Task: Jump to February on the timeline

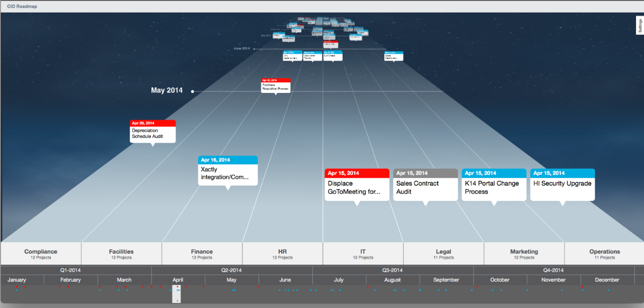Action: click(x=70, y=280)
